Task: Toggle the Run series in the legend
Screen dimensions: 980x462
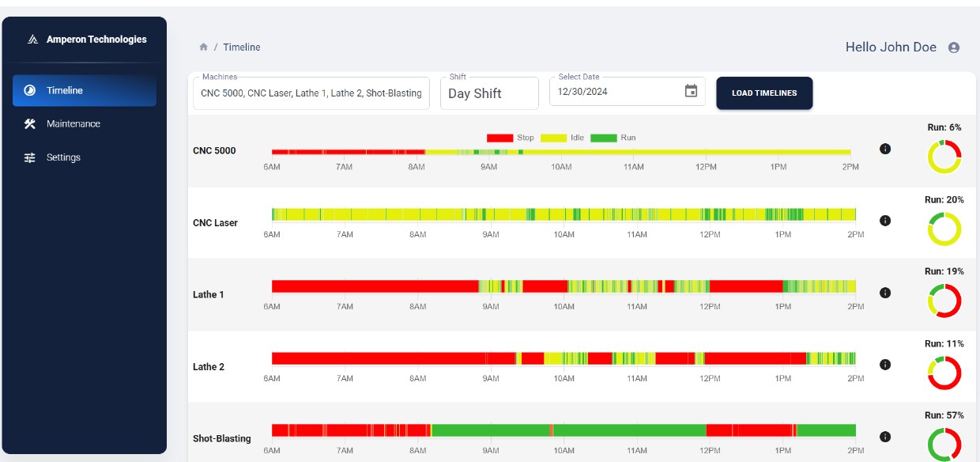Action: pos(614,138)
